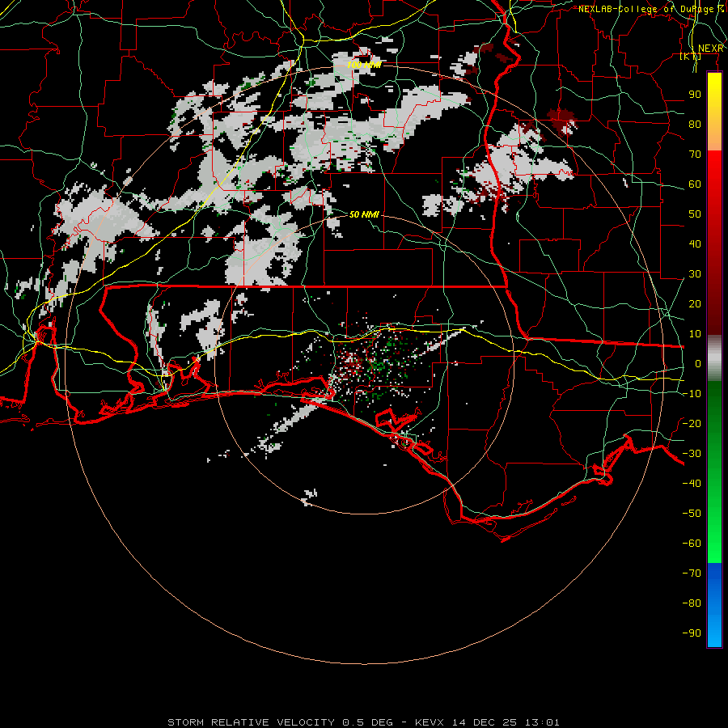
Task: Pick the gray zero band of the color bar
Action: pos(714,358)
